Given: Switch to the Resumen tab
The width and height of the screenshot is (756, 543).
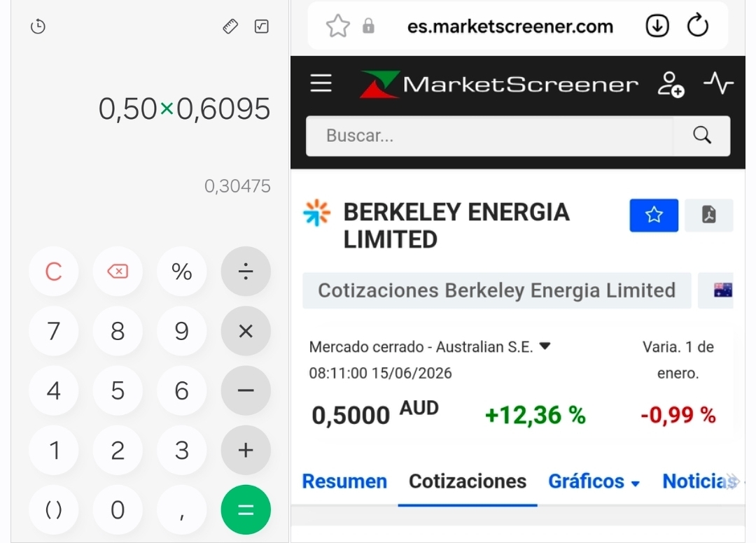Looking at the screenshot, I should tap(344, 481).
